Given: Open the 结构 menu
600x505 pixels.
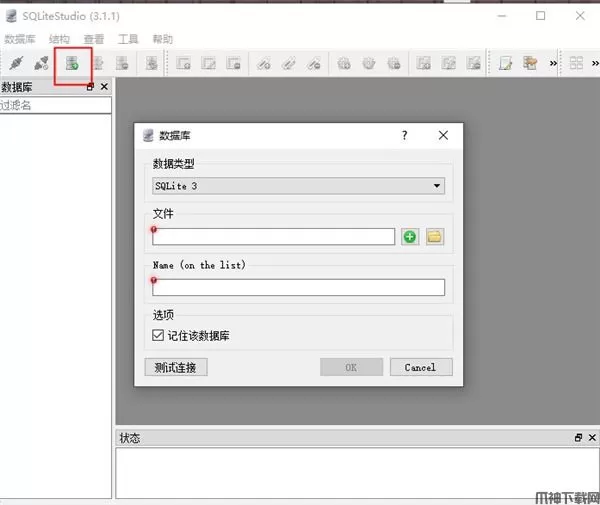Looking at the screenshot, I should [59, 39].
